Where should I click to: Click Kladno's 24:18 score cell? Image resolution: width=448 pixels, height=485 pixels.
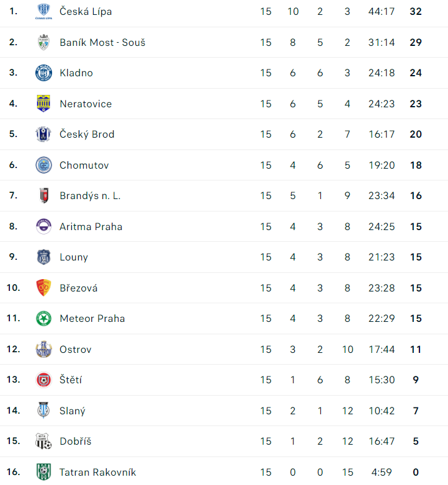pyautogui.click(x=381, y=73)
